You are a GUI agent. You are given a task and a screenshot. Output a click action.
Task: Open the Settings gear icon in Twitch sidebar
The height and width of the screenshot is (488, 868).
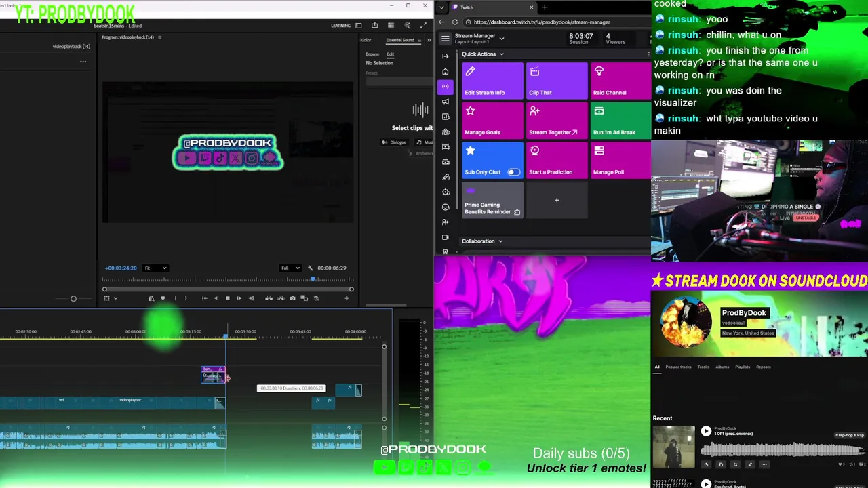[445, 192]
